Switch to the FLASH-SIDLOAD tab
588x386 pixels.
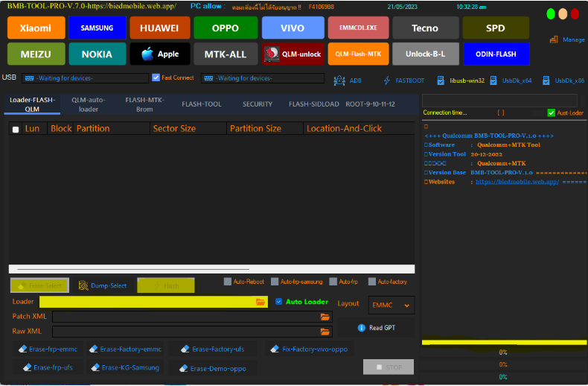314,104
